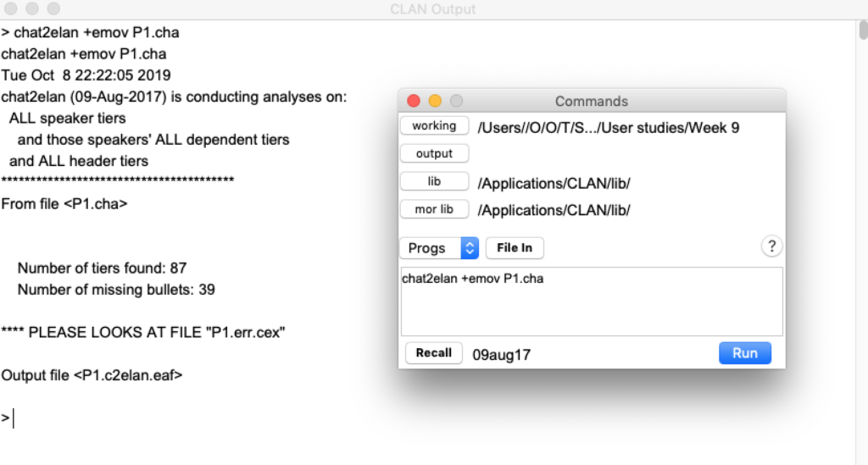Open help with the question mark button
868x465 pixels.
pos(771,246)
